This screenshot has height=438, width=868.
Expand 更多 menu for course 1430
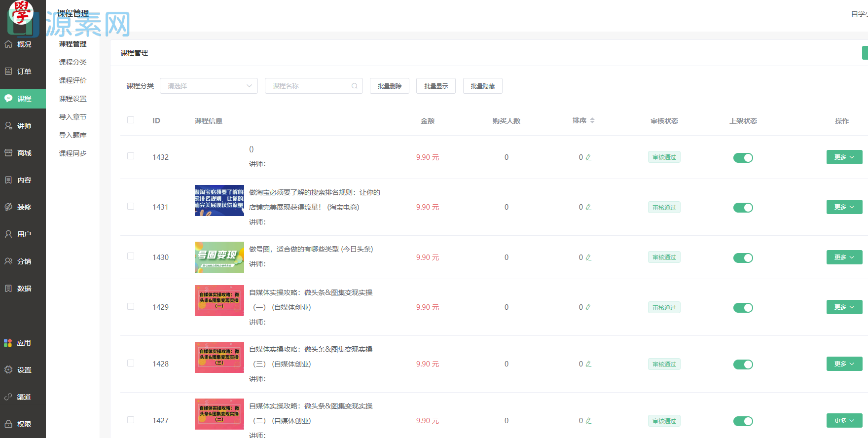(844, 257)
